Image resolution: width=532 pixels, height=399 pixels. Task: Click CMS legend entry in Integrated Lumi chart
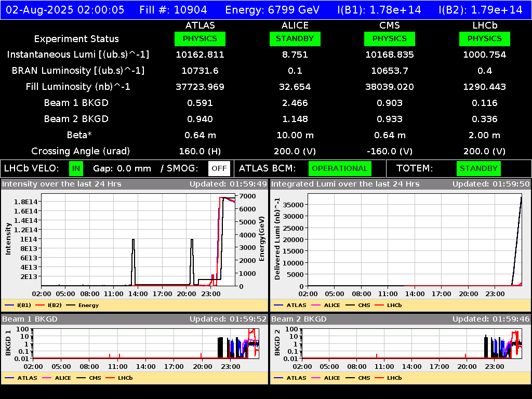(358, 305)
